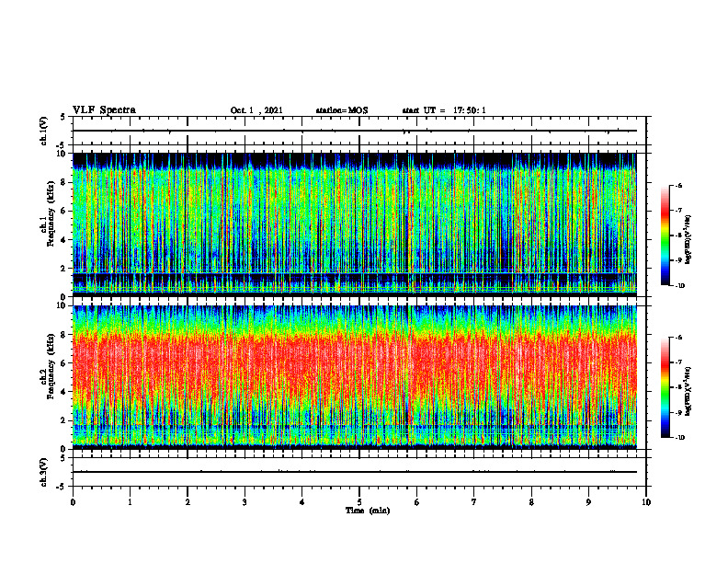Click the "VLF Spectra" title text
Image resolution: width=728 pixels, height=563 pixels.
[x=104, y=110]
